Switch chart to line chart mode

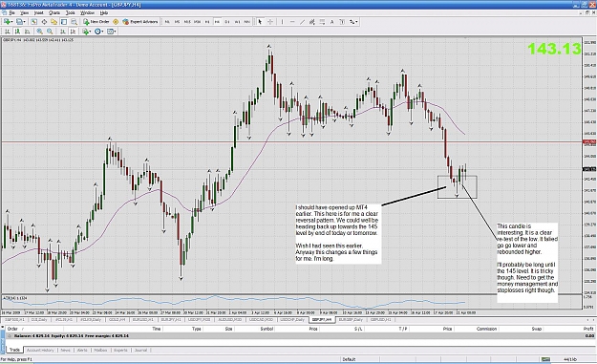tap(27, 32)
